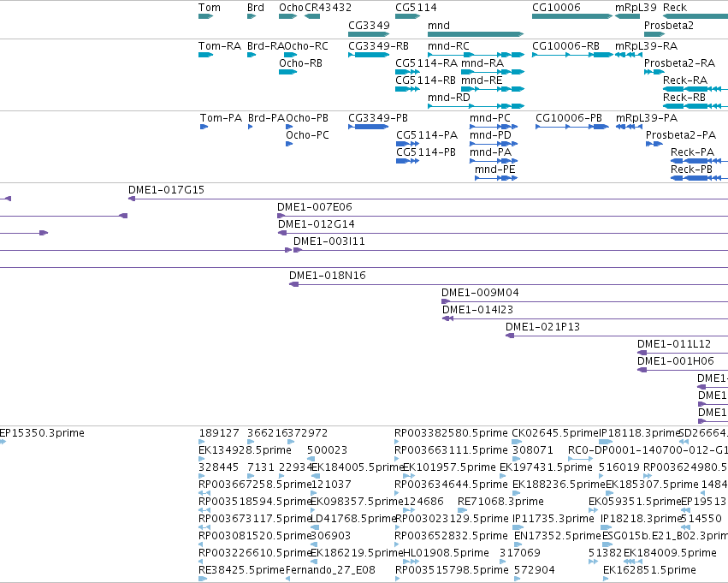Select CDS Ocho-PC
The width and height of the screenshot is (728, 583).
click(x=289, y=144)
